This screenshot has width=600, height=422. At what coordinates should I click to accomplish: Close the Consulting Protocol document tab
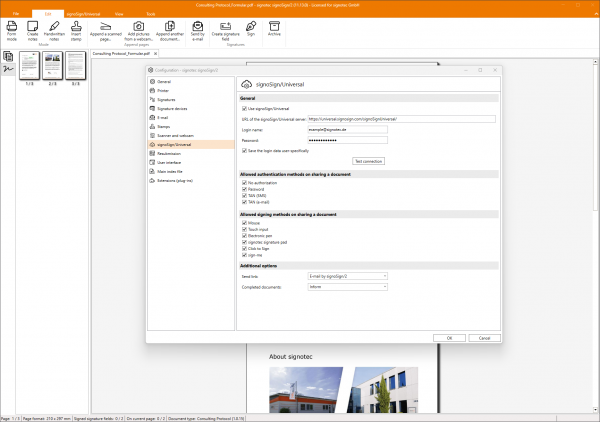[155, 54]
